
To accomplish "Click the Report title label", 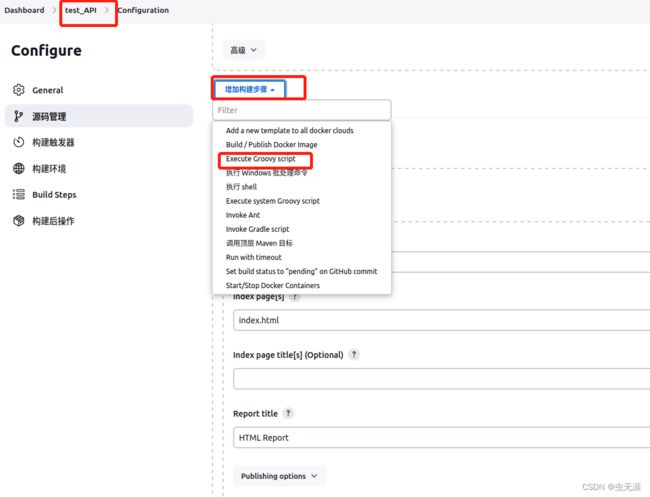I will (255, 413).
